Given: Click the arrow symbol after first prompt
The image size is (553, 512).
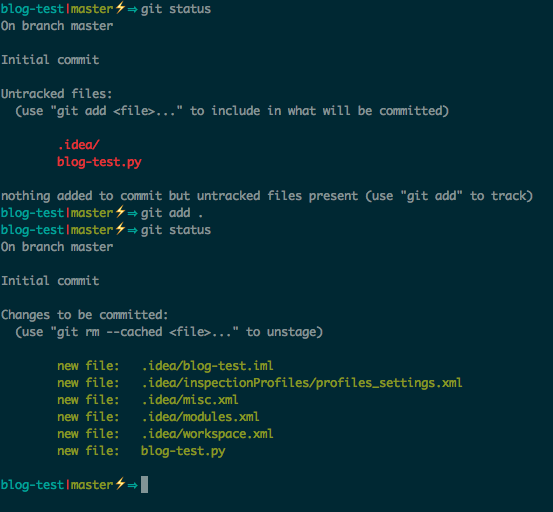Looking at the screenshot, I should (133, 9).
